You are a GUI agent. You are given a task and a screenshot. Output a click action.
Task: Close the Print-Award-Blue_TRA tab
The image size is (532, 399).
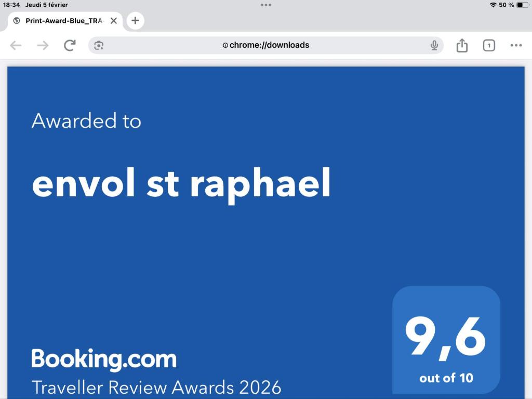[x=114, y=21]
